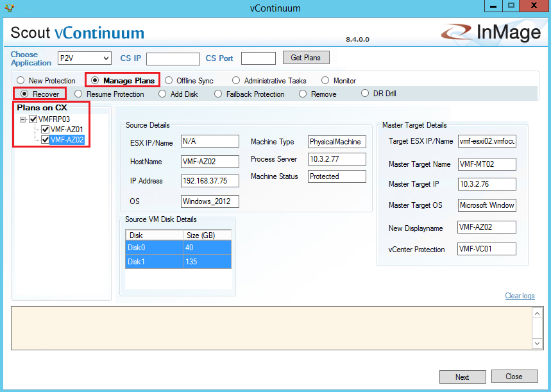Choose the Failback Protection option
The height and width of the screenshot is (392, 551).
coord(218,94)
